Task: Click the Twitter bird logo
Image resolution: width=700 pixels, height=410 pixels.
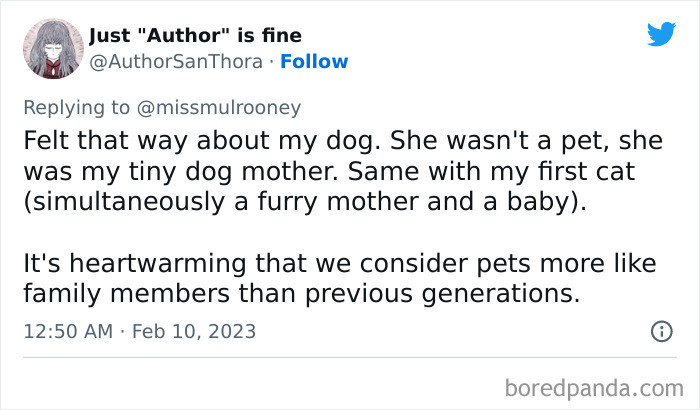Action: pyautogui.click(x=661, y=34)
